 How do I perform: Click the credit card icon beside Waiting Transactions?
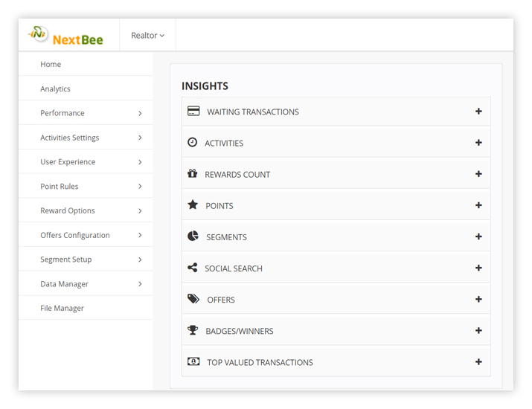tap(193, 112)
